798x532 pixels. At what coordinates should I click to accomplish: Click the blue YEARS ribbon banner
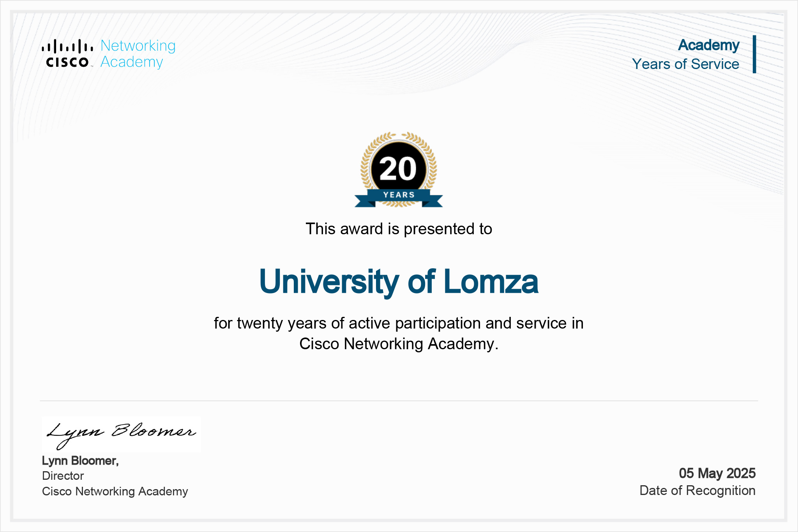coord(399,197)
